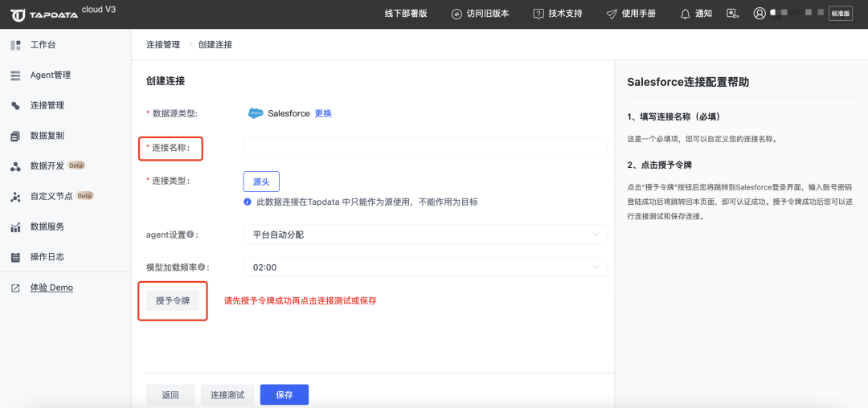Click the '2、点击授予令牌' heading
The width and height of the screenshot is (868, 408).
tap(660, 165)
